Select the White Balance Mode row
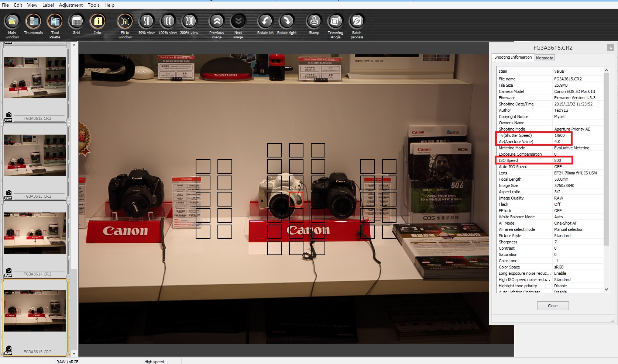This screenshot has width=618, height=364. 550,217
